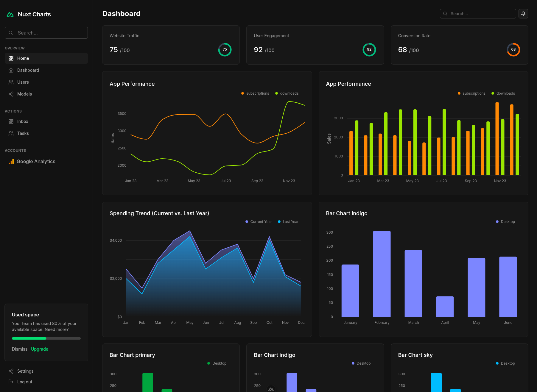Click the June bar in indigo chart
Screen dimensions: 537x392
point(508,287)
